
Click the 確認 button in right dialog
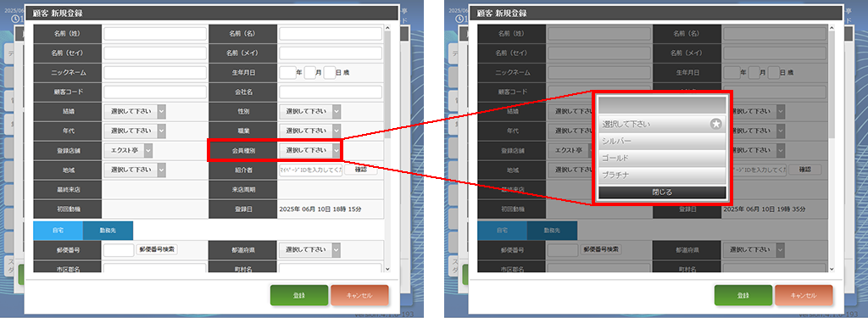[805, 170]
